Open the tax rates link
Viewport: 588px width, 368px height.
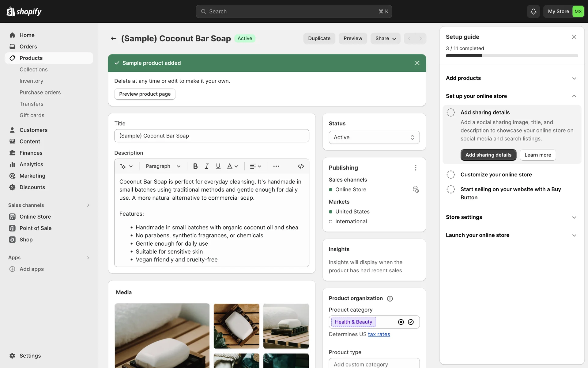pos(379,334)
